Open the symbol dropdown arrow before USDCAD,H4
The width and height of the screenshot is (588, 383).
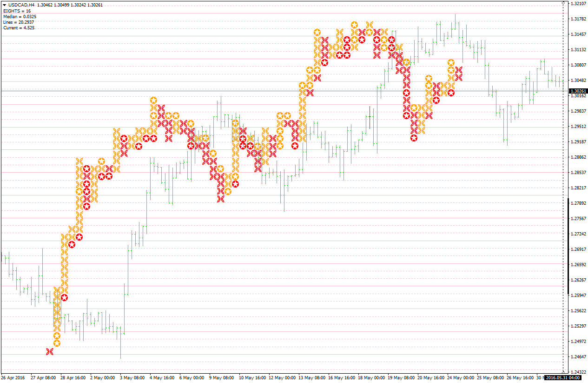click(x=5, y=5)
